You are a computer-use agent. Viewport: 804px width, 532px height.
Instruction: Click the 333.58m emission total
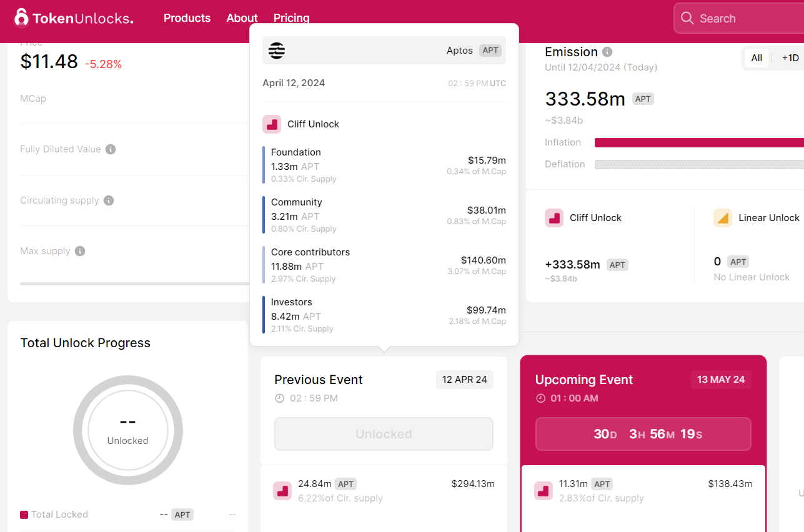click(585, 99)
